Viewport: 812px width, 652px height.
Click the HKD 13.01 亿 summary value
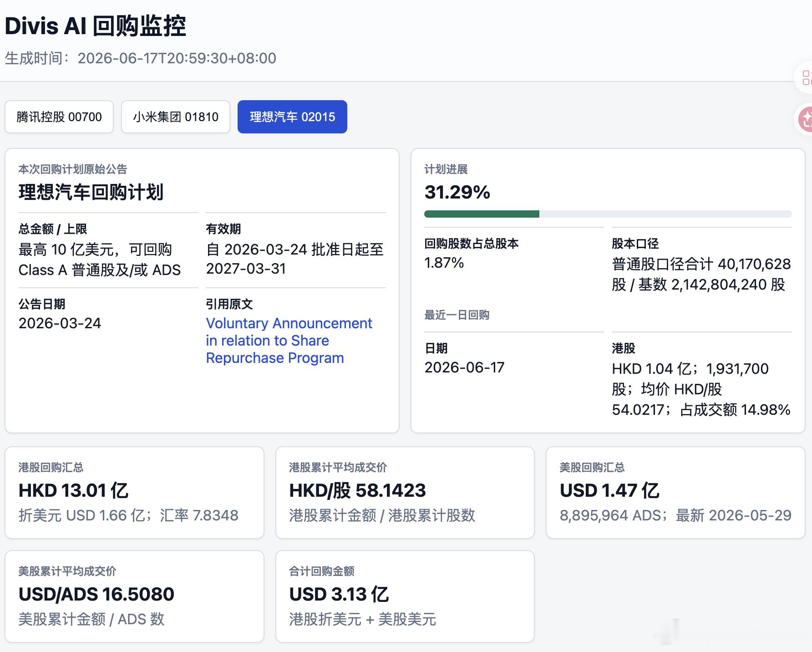click(x=74, y=490)
